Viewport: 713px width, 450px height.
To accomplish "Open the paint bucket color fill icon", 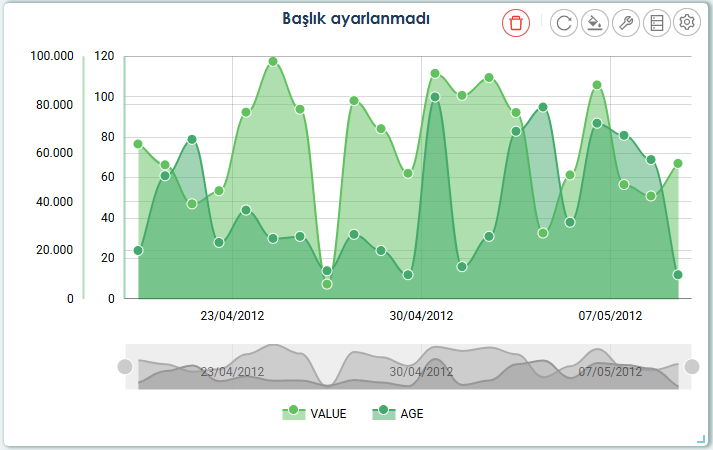I will pos(594,23).
